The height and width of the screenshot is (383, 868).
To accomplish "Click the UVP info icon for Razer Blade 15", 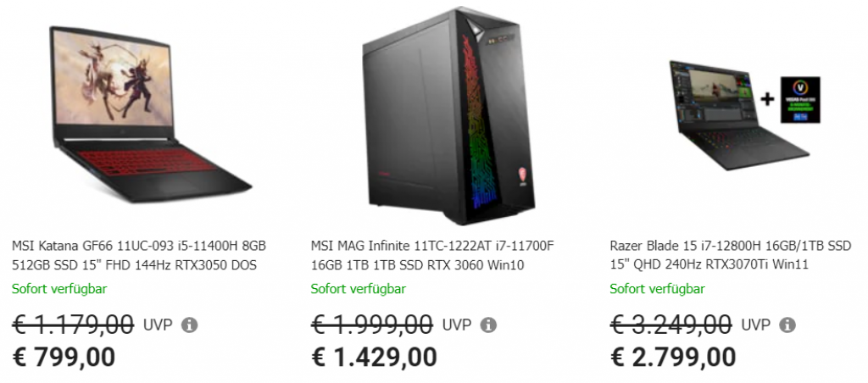I will click(787, 325).
